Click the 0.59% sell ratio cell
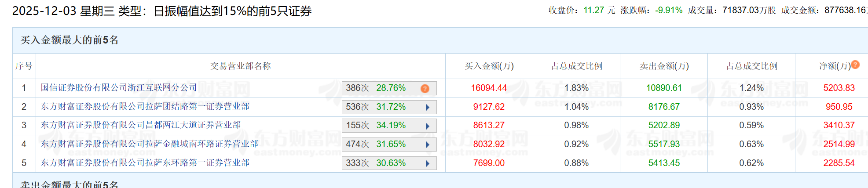Image resolution: width=868 pixels, height=188 pixels. pyautogui.click(x=752, y=125)
